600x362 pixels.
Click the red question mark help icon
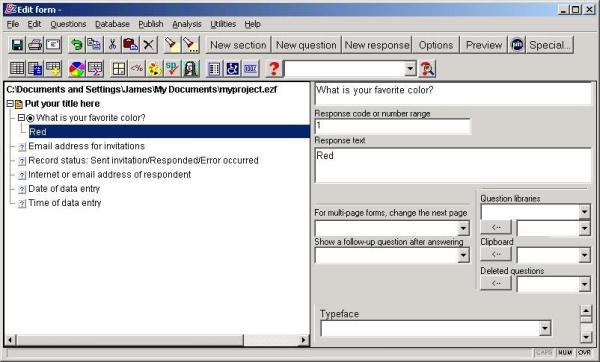pos(274,69)
